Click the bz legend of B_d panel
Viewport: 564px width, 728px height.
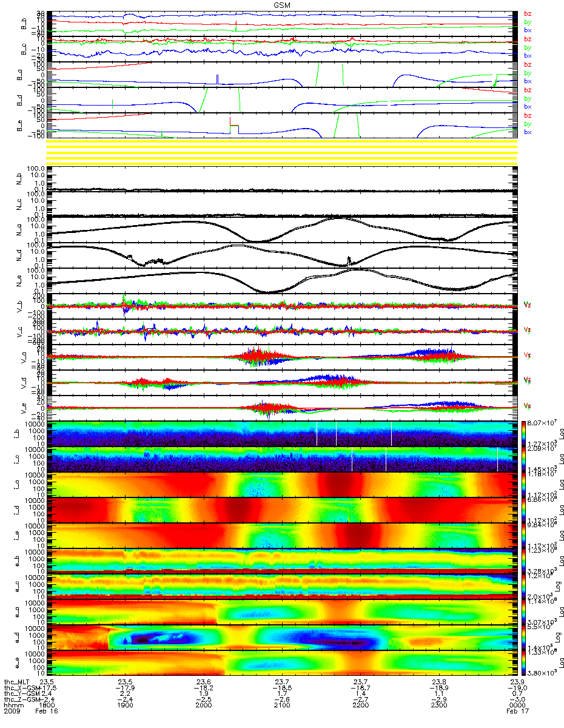pyautogui.click(x=528, y=90)
